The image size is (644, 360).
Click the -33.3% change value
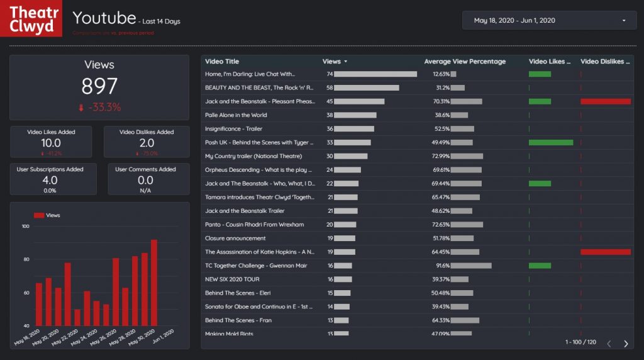[105, 108]
